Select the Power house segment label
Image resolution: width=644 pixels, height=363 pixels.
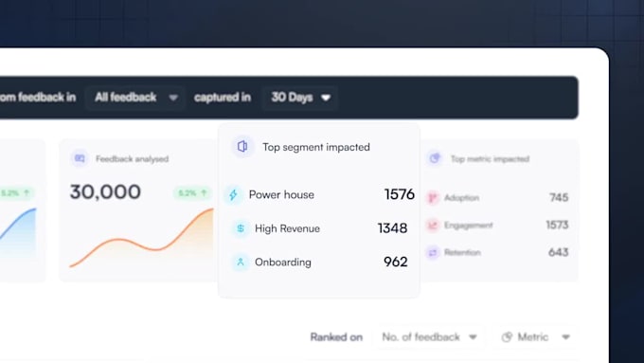281,194
